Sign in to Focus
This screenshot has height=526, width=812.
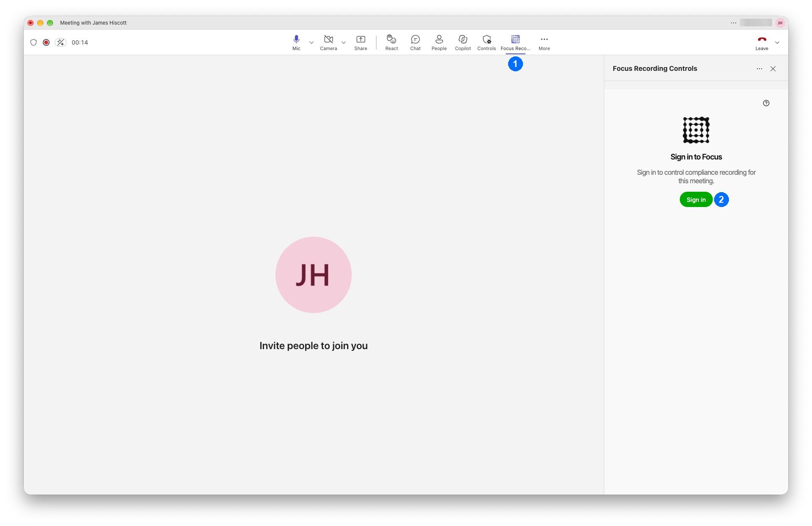point(696,200)
